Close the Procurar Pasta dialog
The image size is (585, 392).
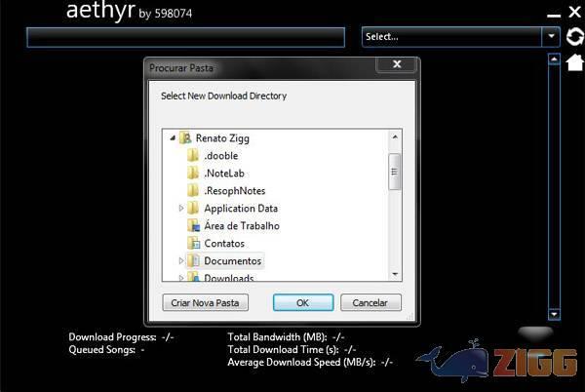click(x=396, y=65)
